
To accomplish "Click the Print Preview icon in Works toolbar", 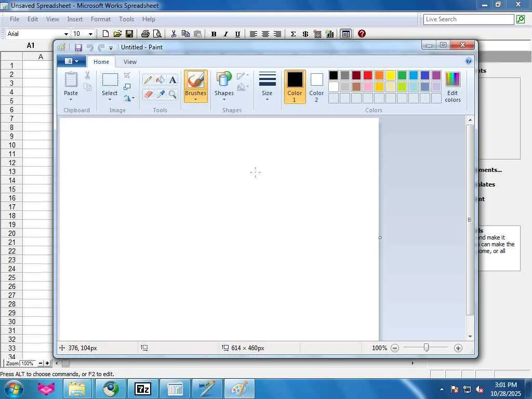I will pyautogui.click(x=157, y=34).
